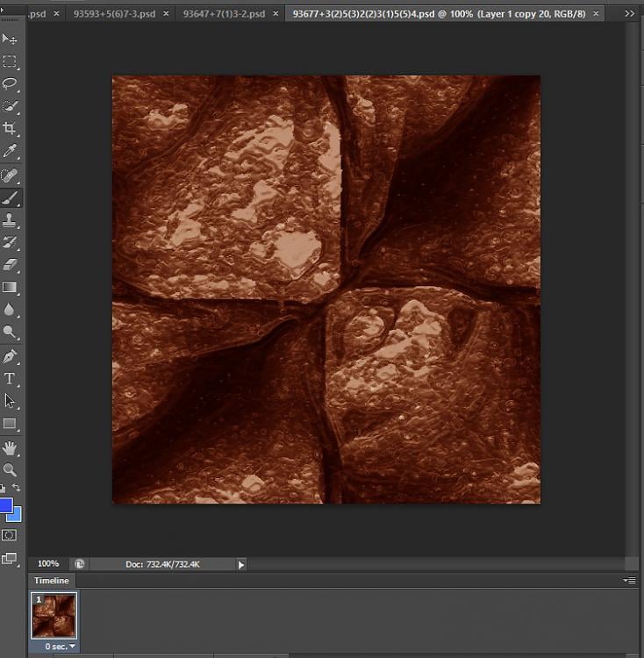Click the Doc: 732.4K/732.4K status text
Viewport: 644px width, 658px height.
coord(162,564)
